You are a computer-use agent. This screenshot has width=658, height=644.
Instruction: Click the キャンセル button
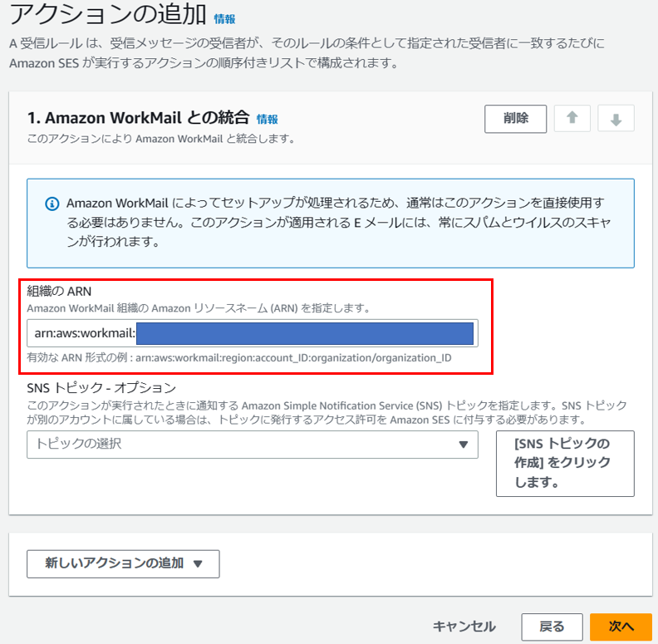coord(464,627)
